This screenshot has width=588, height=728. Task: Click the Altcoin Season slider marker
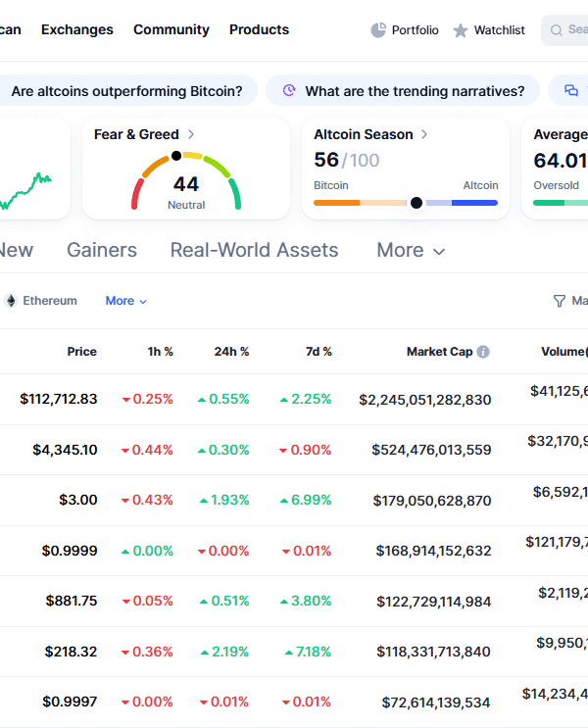(x=416, y=203)
